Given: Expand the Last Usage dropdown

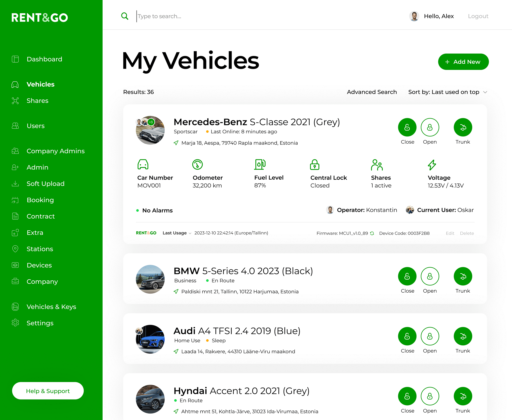Looking at the screenshot, I should coord(177,233).
